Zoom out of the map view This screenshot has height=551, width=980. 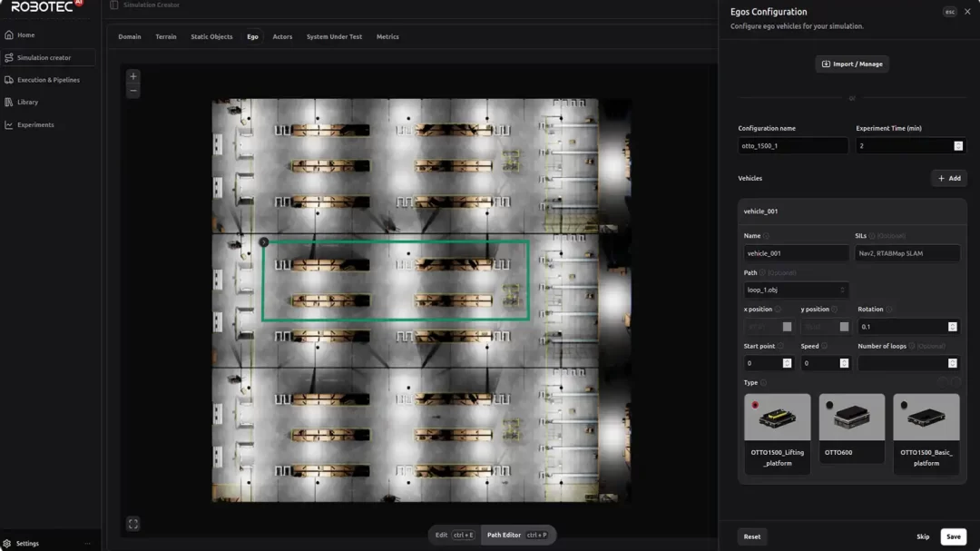click(x=133, y=92)
